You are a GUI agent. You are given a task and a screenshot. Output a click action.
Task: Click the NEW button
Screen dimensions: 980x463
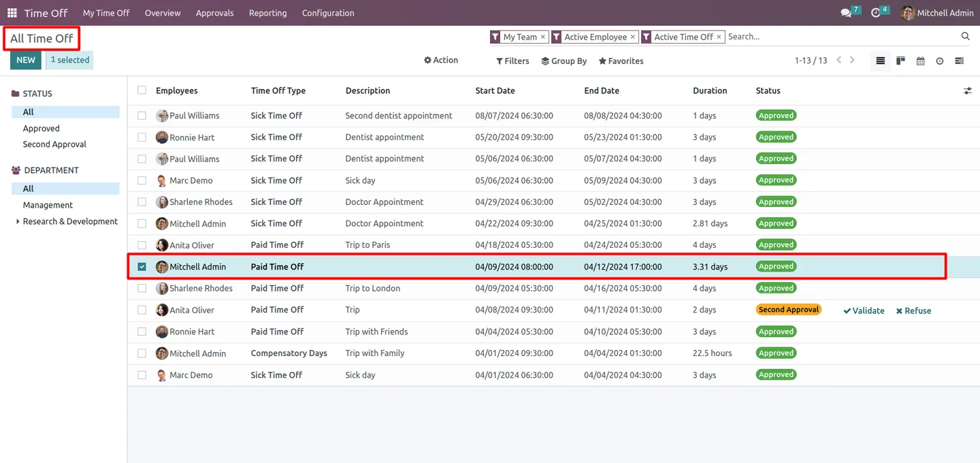point(26,60)
